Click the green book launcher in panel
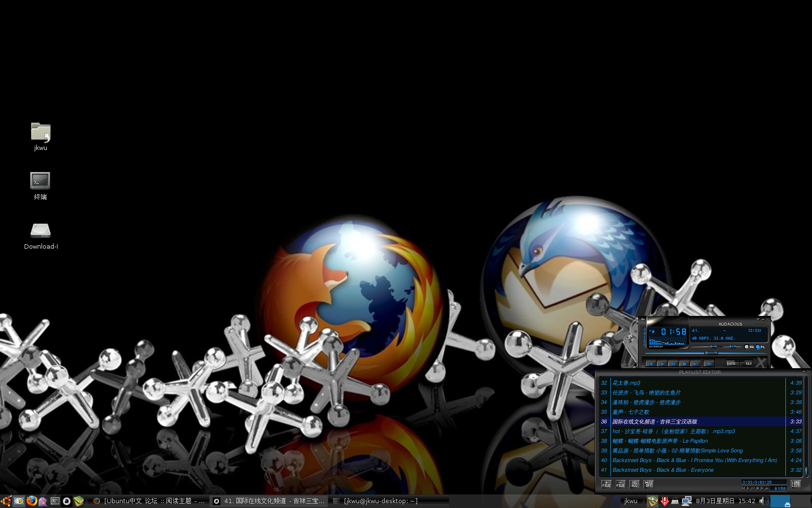This screenshot has width=812, height=508. tap(78, 501)
